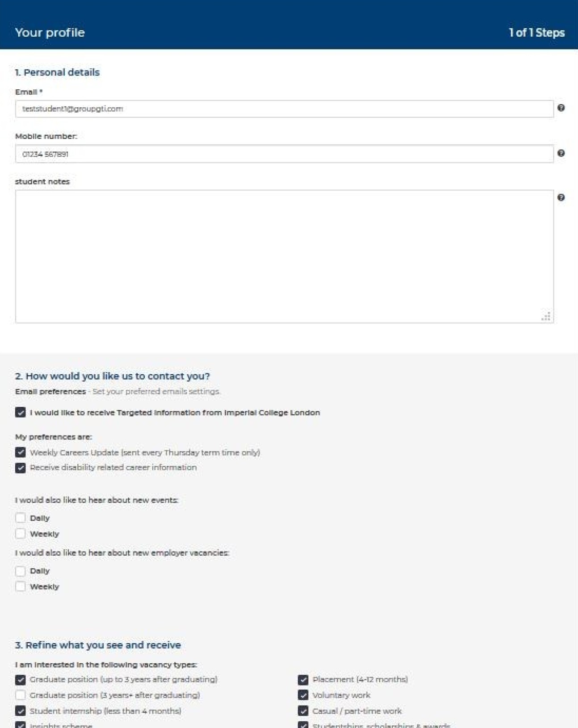This screenshot has width=578, height=728.
Task: Uncheck Placement (4-12 months) vacancy type
Action: click(x=303, y=680)
